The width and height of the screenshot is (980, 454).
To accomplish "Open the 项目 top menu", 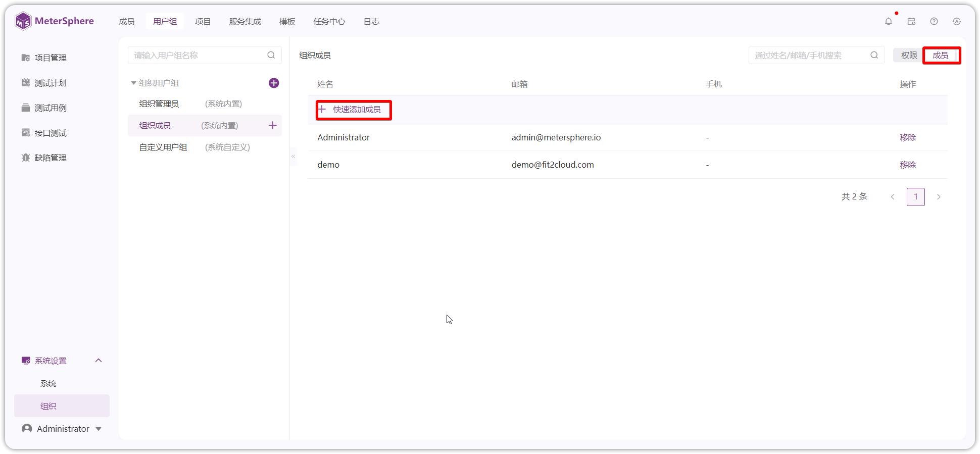I will coord(203,21).
